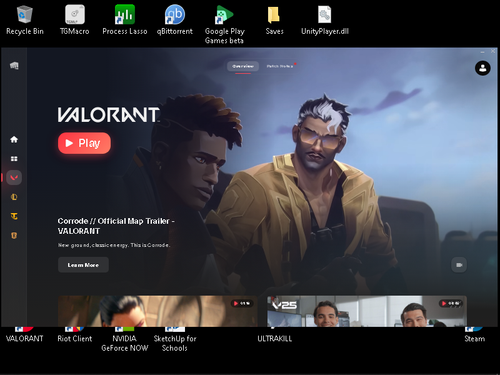This screenshot has width=500, height=375.
Task: Open the V25 video card thumbnail
Action: click(x=367, y=311)
